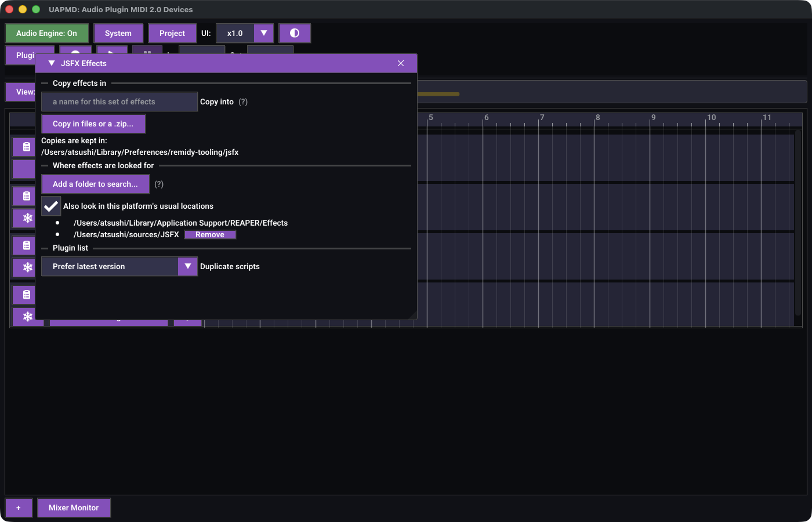Image resolution: width=812 pixels, height=522 pixels.
Task: Click timeline bar marker 6
Action: 487,117
